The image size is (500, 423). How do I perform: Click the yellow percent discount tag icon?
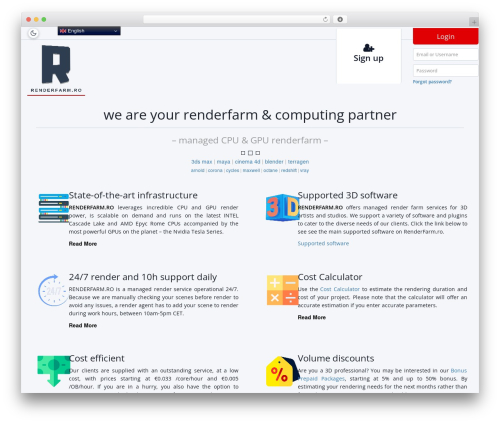coord(283,371)
